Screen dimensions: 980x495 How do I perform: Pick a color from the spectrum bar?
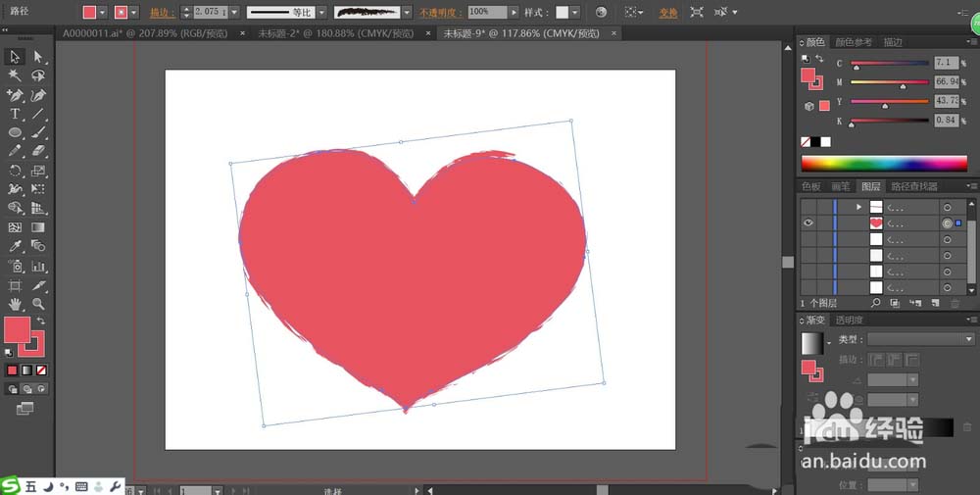coord(884,163)
